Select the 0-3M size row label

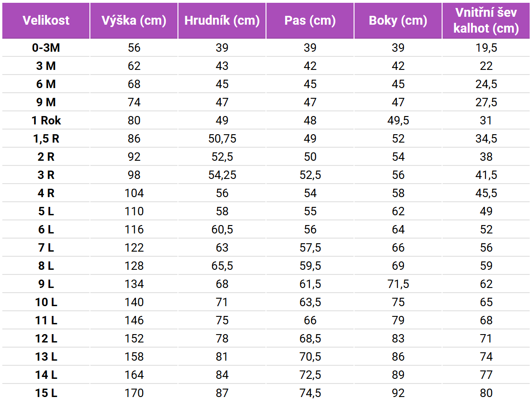46,48
